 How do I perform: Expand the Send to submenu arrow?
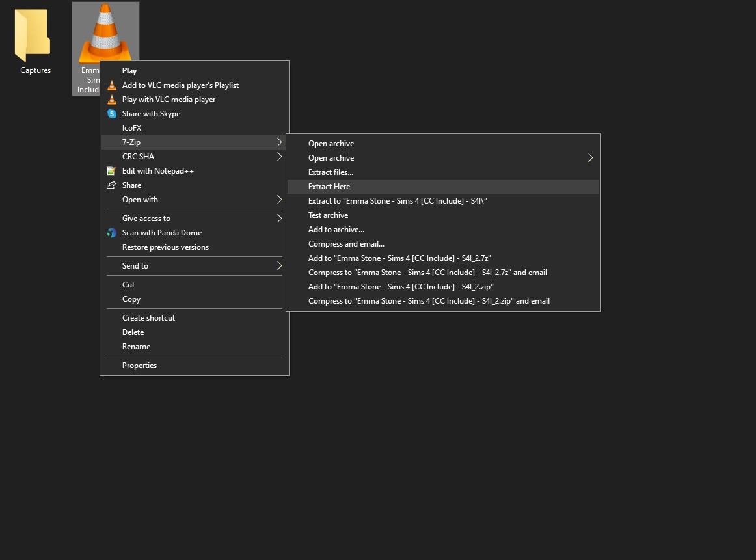279,266
